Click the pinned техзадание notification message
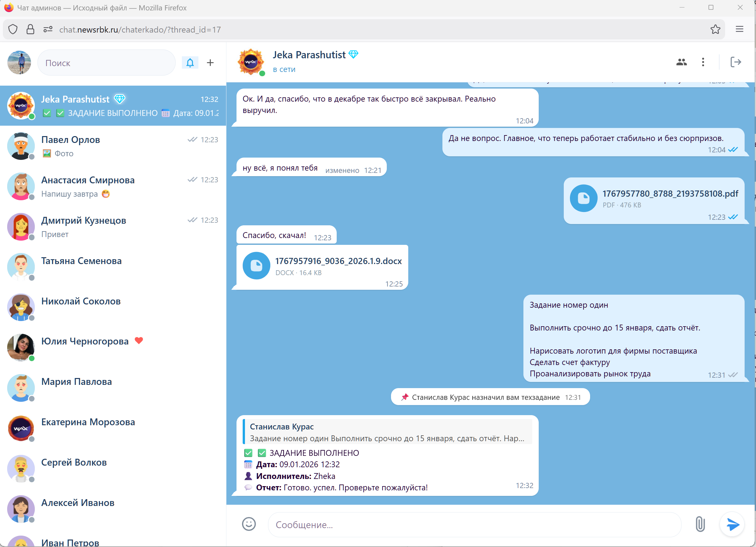This screenshot has width=756, height=547. coord(490,397)
